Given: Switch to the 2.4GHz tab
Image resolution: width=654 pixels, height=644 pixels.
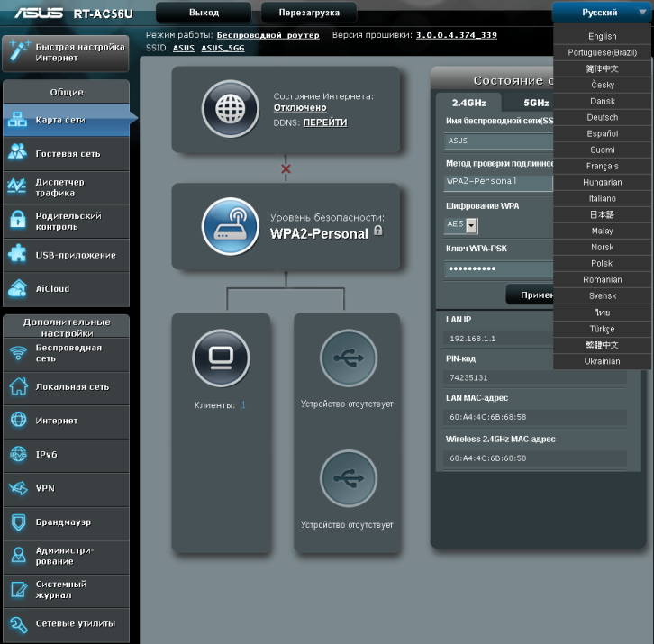Looking at the screenshot, I should (x=468, y=103).
